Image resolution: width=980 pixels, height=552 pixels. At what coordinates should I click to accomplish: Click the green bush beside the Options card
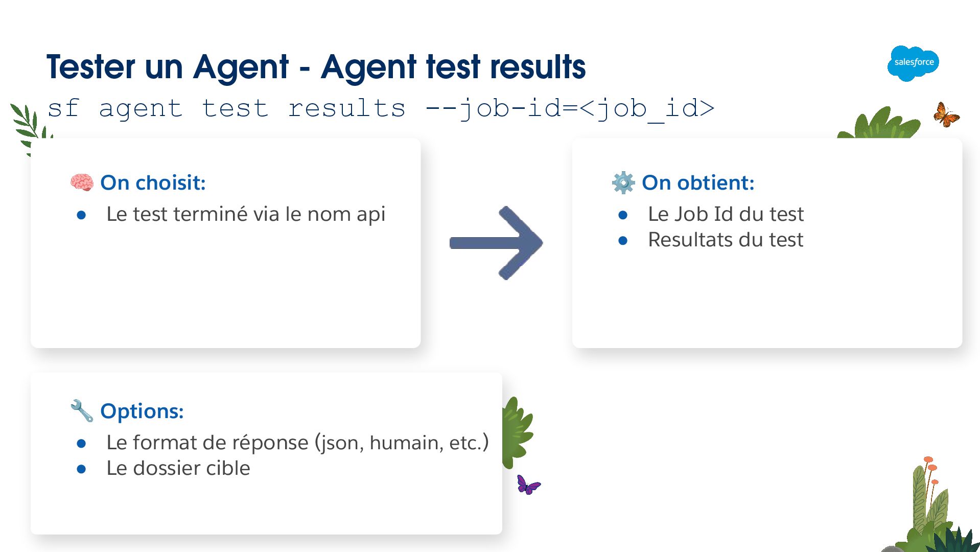pos(516,432)
